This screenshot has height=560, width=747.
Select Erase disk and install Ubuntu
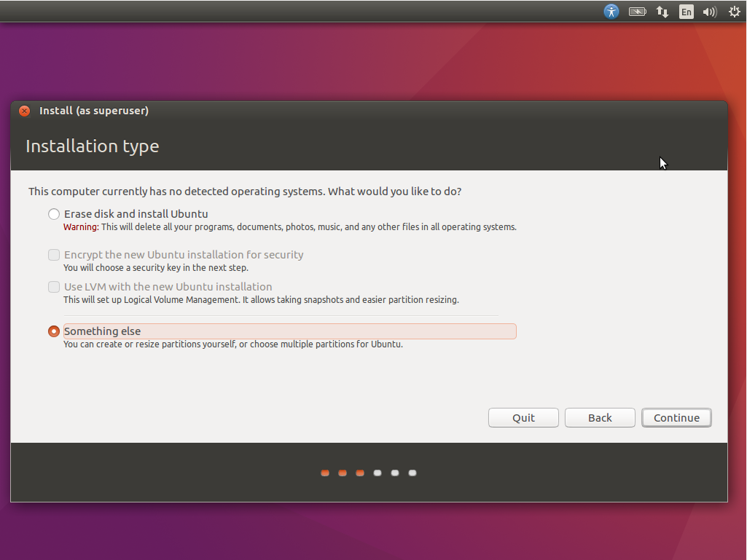54,214
